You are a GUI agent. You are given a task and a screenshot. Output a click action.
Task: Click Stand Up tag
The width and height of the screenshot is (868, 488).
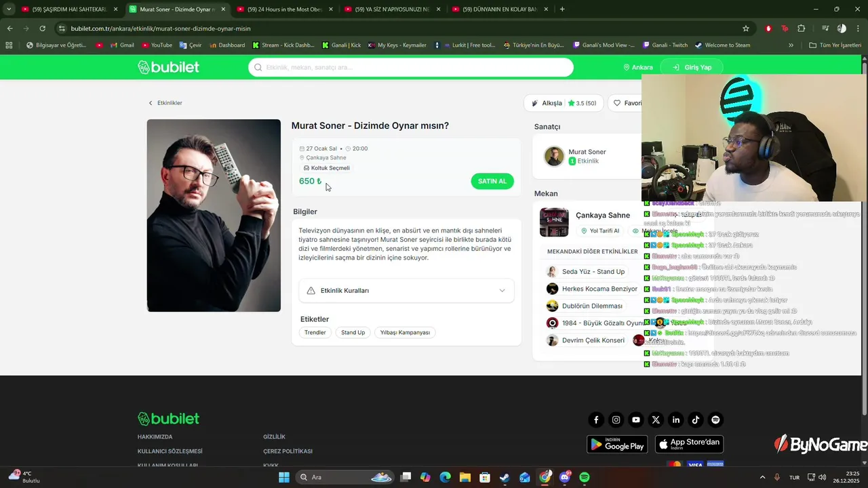pos(353,333)
